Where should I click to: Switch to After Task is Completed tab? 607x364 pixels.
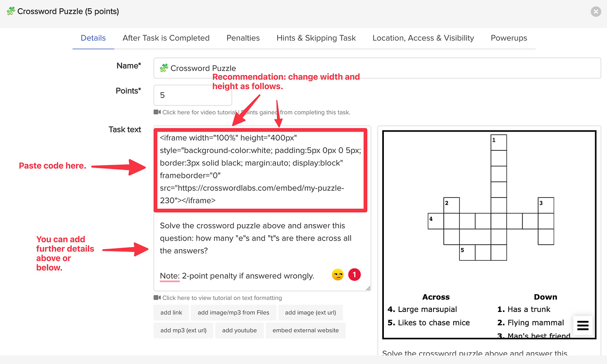click(x=166, y=38)
